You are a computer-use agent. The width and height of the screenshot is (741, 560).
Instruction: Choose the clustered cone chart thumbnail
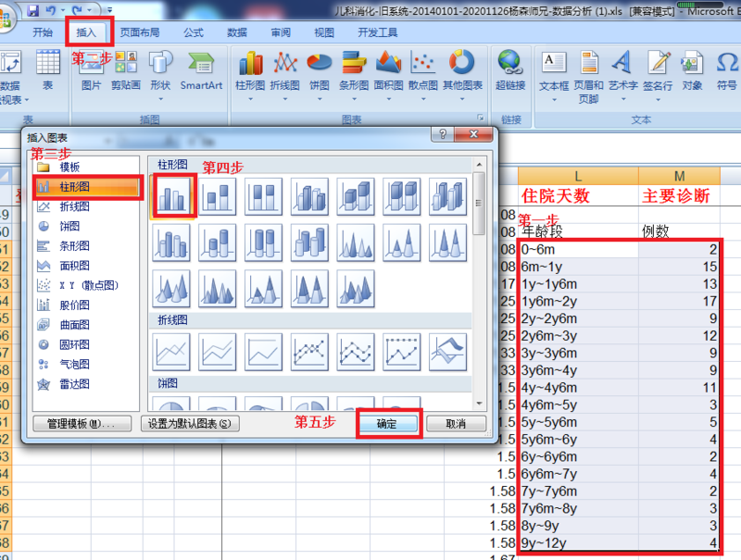point(356,243)
